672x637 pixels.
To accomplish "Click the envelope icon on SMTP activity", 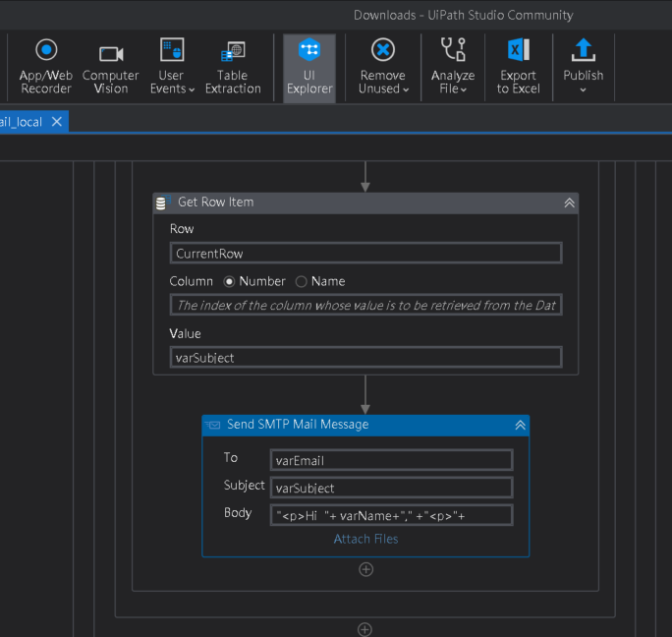I will (x=212, y=425).
